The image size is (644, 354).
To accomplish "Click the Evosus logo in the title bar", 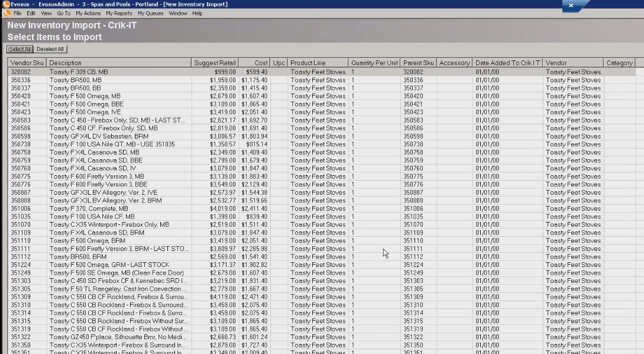I will click(6, 4).
